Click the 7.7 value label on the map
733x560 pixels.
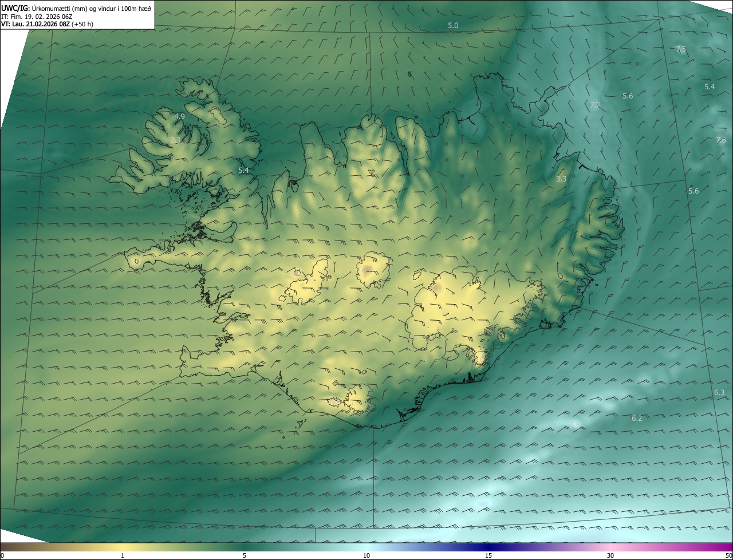[595, 105]
